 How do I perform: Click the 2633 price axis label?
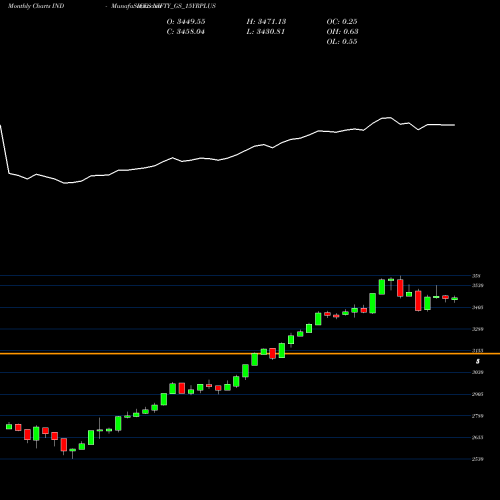[478, 438]
